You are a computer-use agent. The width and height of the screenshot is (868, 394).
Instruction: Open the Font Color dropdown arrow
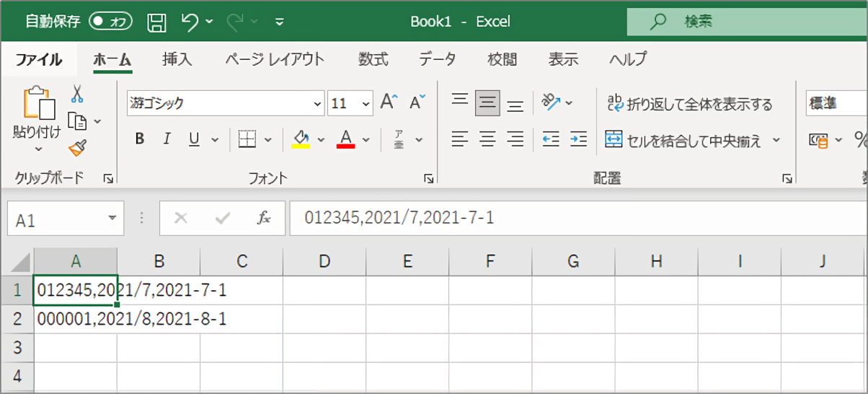pyautogui.click(x=366, y=139)
